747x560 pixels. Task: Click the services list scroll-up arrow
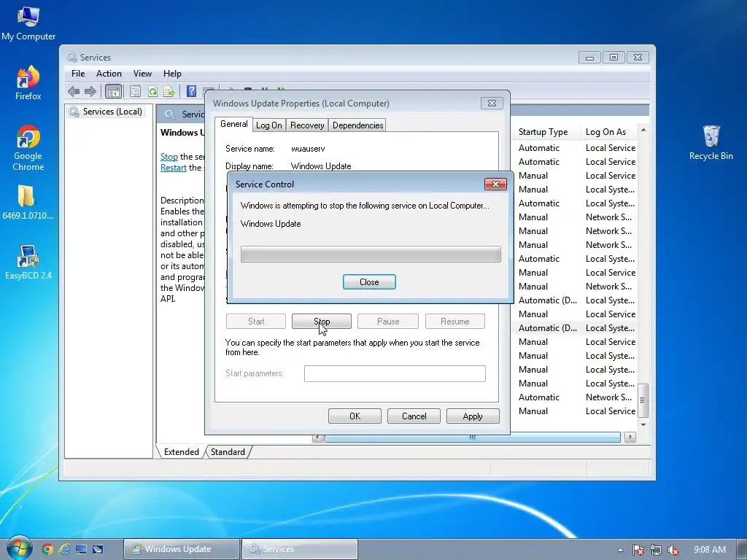(643, 130)
